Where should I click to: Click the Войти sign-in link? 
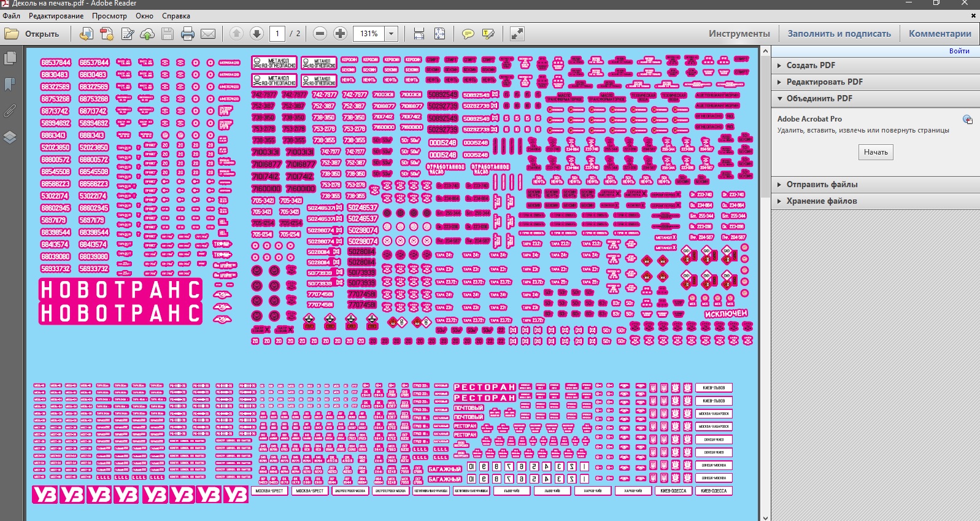coord(959,51)
